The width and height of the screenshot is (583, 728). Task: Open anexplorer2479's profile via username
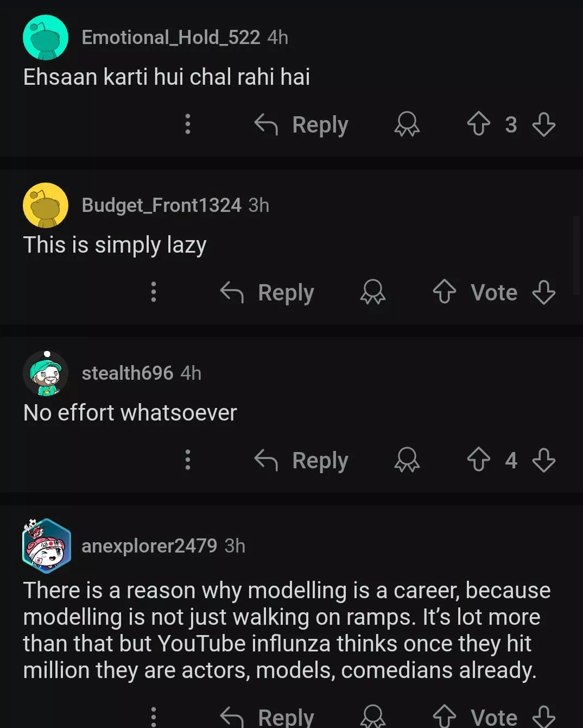pyautogui.click(x=149, y=545)
